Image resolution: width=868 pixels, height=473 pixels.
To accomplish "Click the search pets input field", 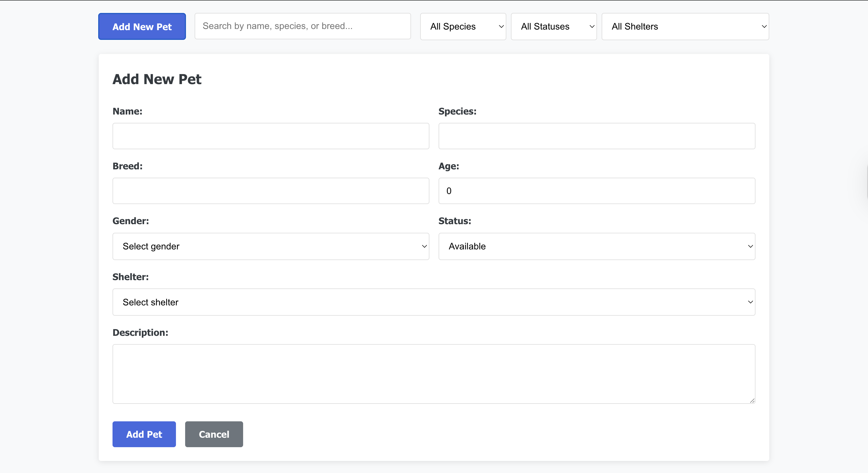I will (x=303, y=26).
